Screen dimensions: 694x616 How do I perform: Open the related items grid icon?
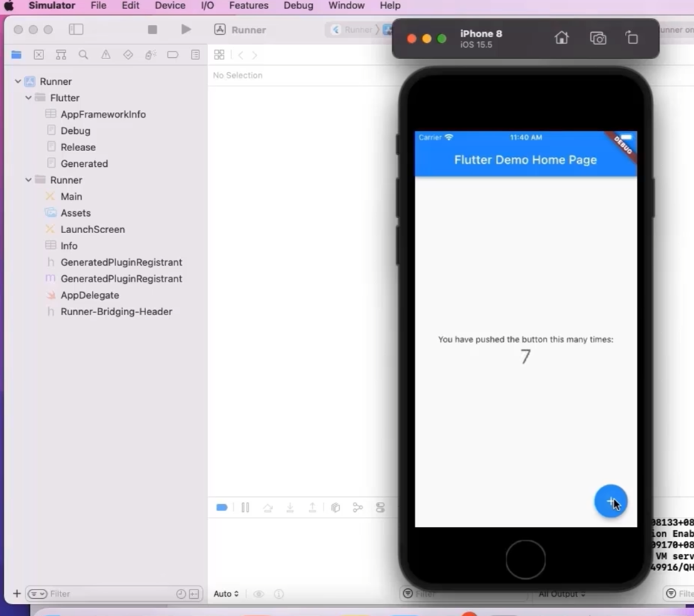[219, 55]
